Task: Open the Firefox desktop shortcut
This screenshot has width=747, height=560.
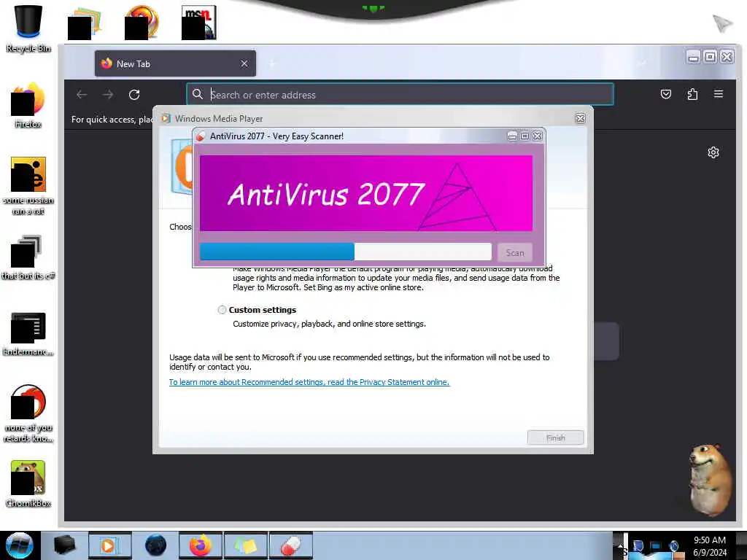Action: point(28,105)
